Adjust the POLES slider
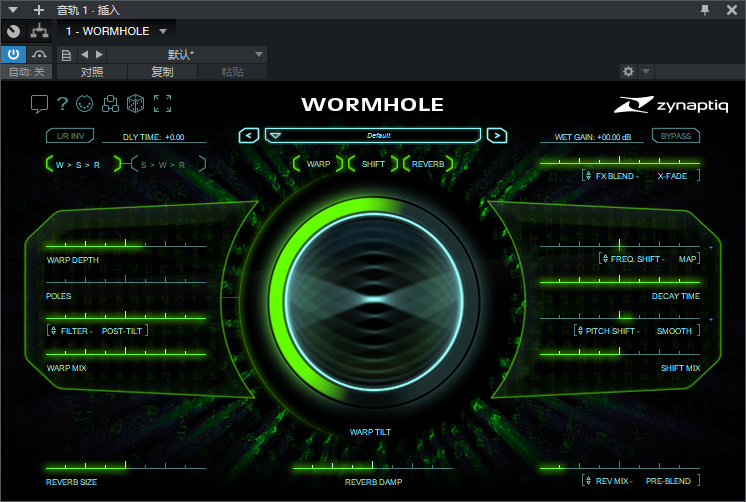Viewport: 746px width, 502px height. click(x=126, y=282)
